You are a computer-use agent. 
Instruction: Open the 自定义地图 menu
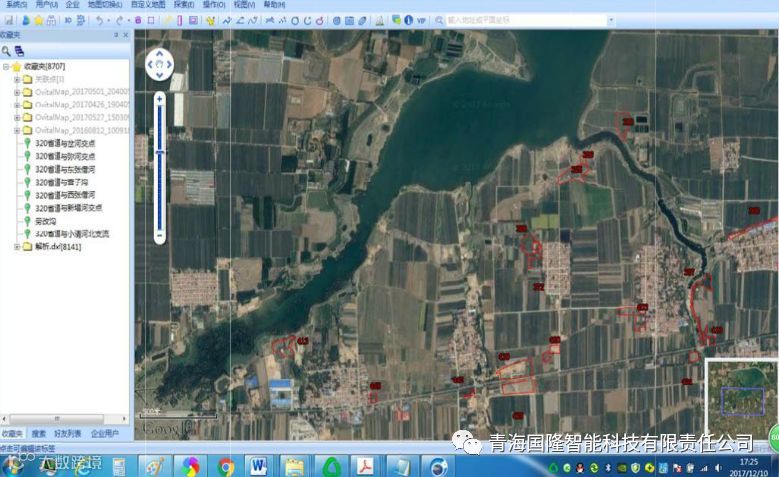click(x=148, y=4)
